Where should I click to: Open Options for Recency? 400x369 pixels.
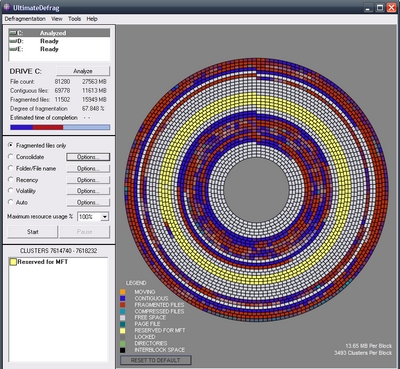tap(88, 180)
